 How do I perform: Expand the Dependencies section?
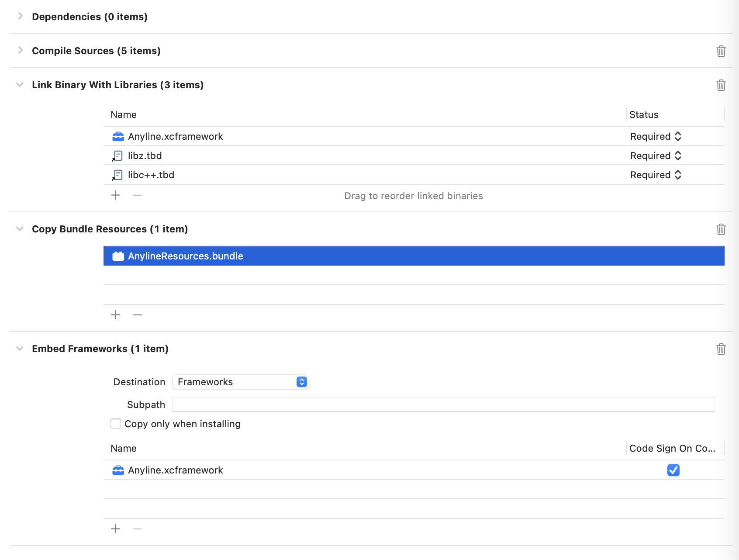coord(20,17)
